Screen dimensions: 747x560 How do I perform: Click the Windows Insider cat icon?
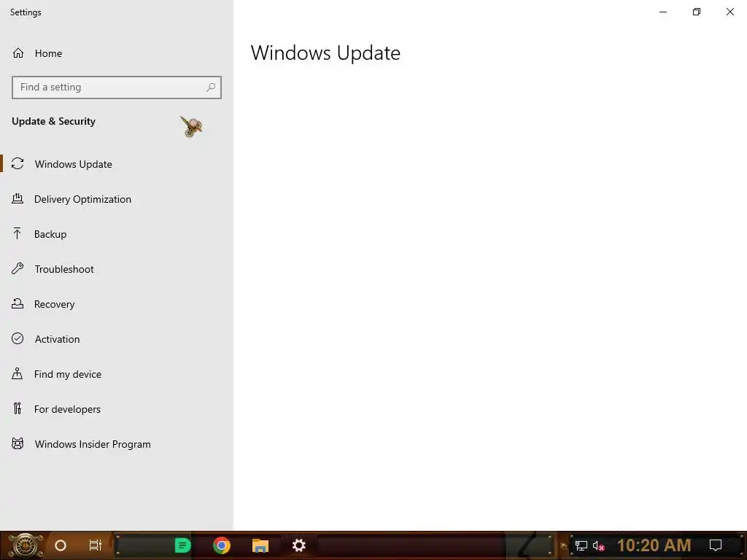point(18,444)
